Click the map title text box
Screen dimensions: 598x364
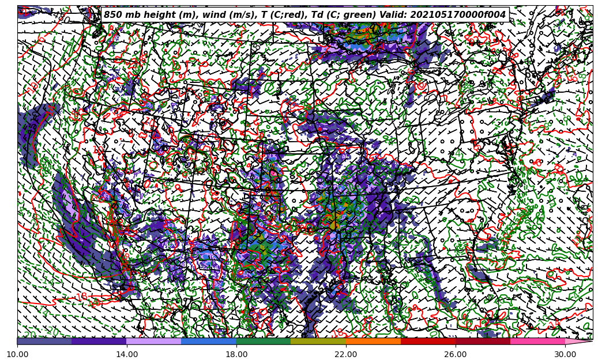(x=304, y=15)
